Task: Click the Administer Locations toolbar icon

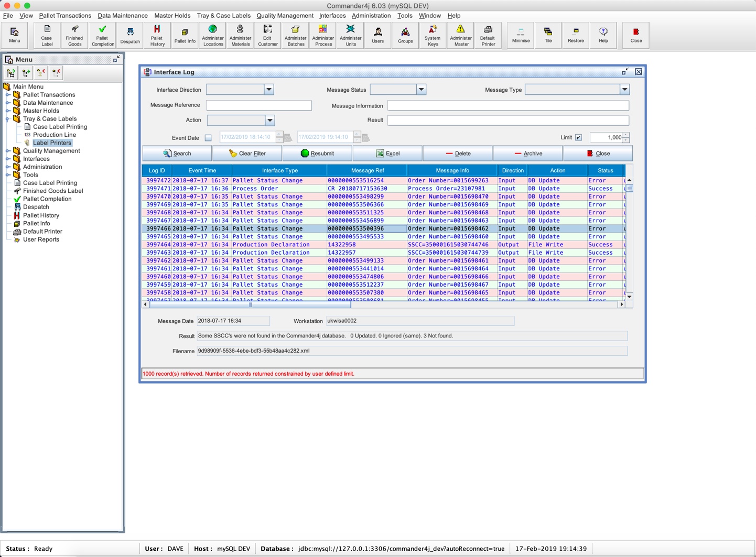Action: 213,35
